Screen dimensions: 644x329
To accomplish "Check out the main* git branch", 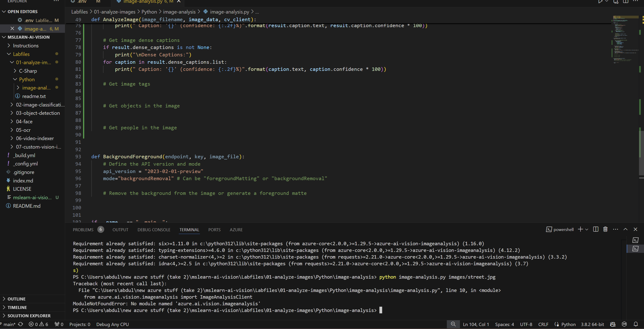I will (x=8, y=324).
